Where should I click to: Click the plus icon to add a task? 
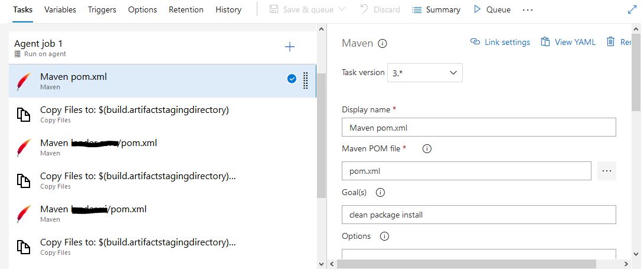290,47
